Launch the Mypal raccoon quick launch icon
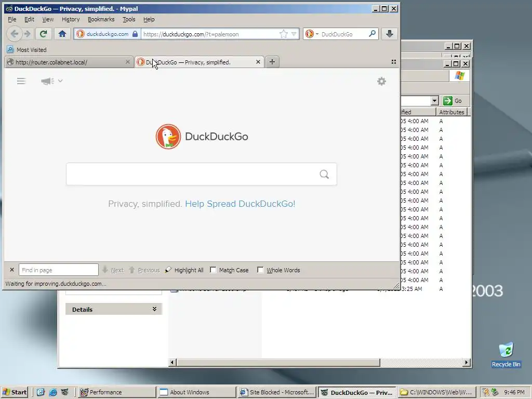532x399 pixels. (65, 392)
